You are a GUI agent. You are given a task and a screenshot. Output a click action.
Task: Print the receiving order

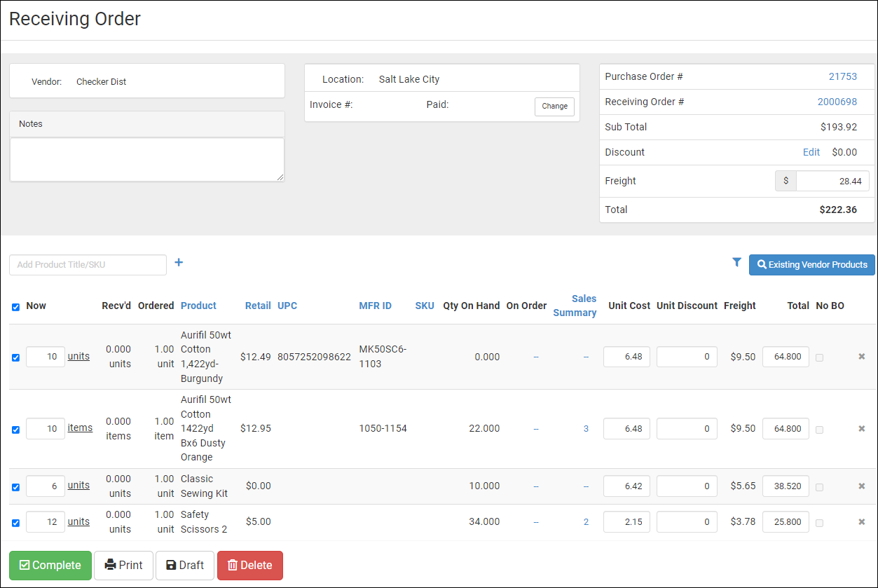tap(123, 566)
